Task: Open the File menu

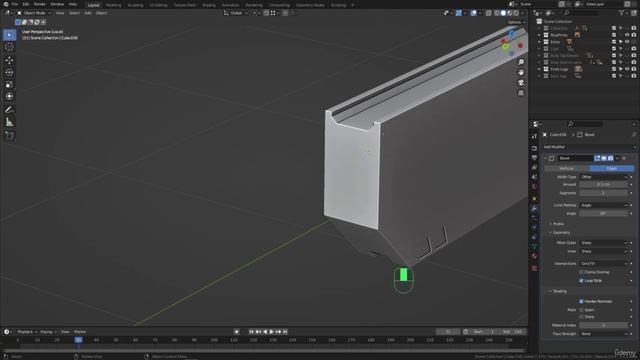Action: click(15, 4)
